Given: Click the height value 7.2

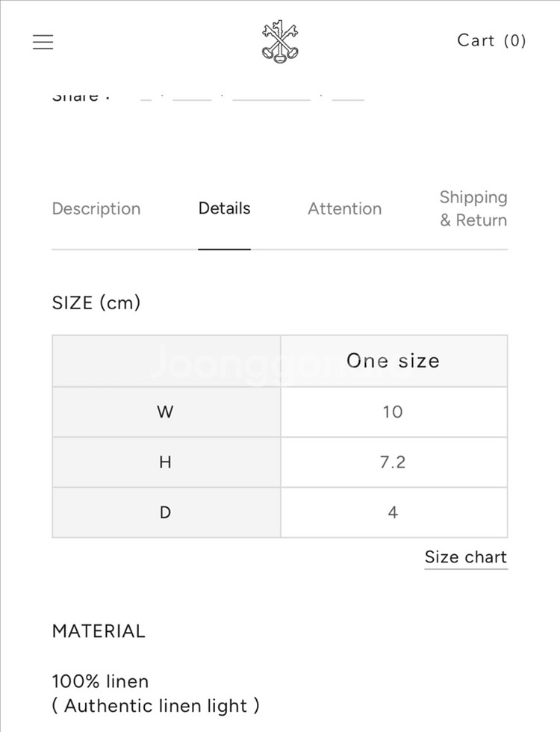Looking at the screenshot, I should click(393, 462).
